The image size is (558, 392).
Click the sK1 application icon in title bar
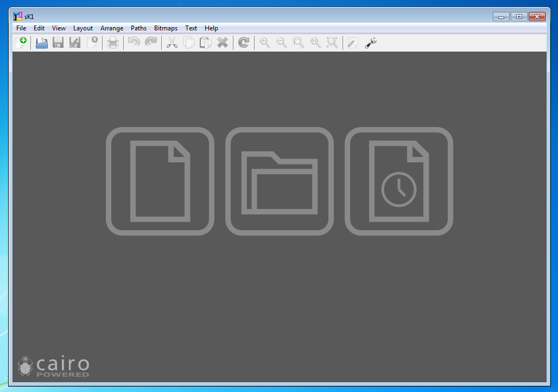point(18,16)
